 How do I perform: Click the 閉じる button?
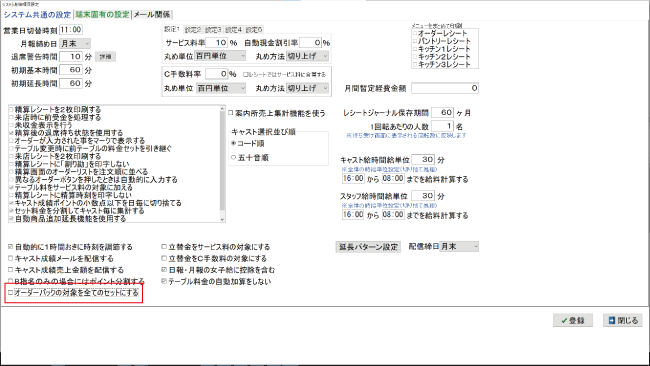(x=623, y=320)
